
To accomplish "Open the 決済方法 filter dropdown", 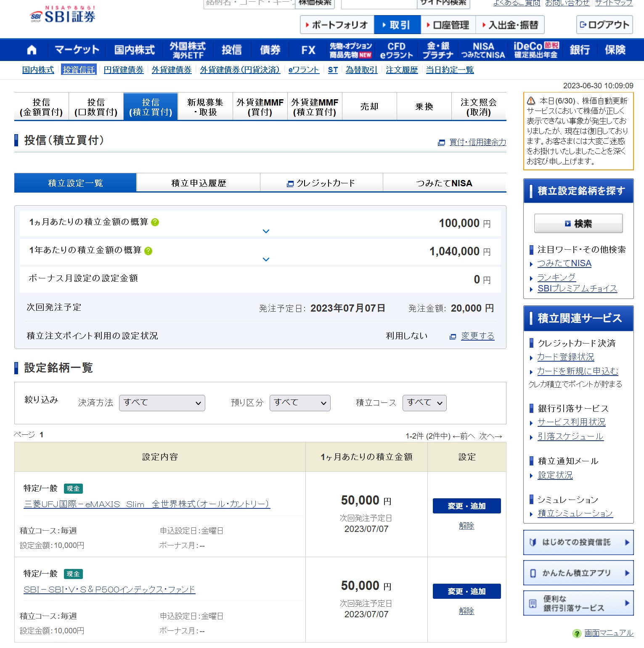I will (162, 403).
